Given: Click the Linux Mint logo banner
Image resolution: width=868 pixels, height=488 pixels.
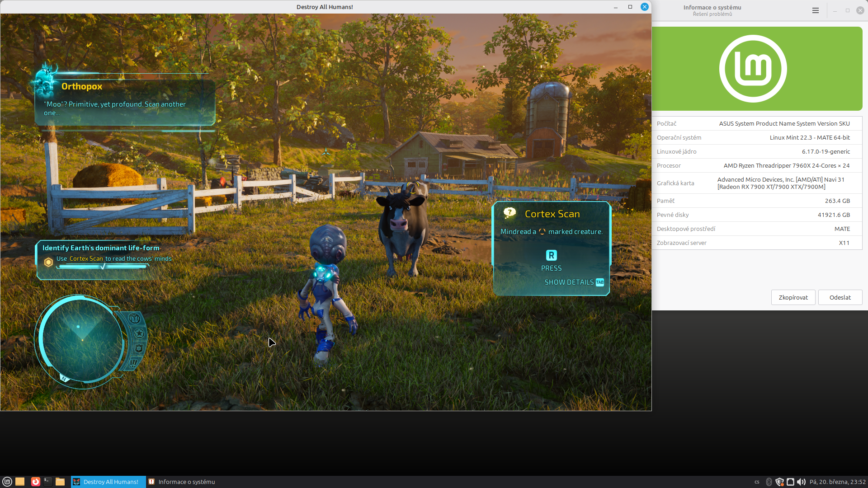Looking at the screenshot, I should (757, 69).
